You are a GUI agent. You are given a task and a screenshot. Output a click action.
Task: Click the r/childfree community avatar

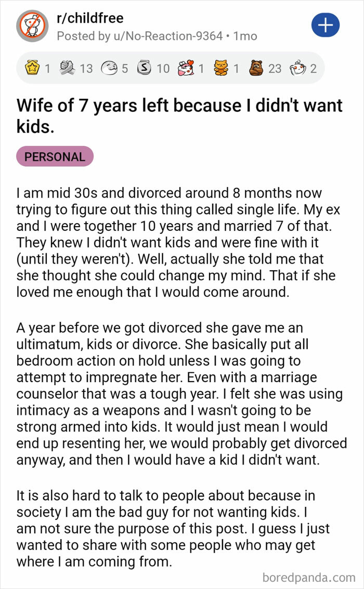(x=30, y=25)
